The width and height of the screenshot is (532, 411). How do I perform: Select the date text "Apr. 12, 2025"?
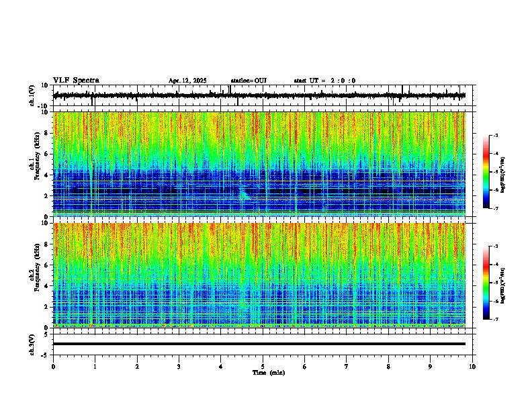pos(187,81)
